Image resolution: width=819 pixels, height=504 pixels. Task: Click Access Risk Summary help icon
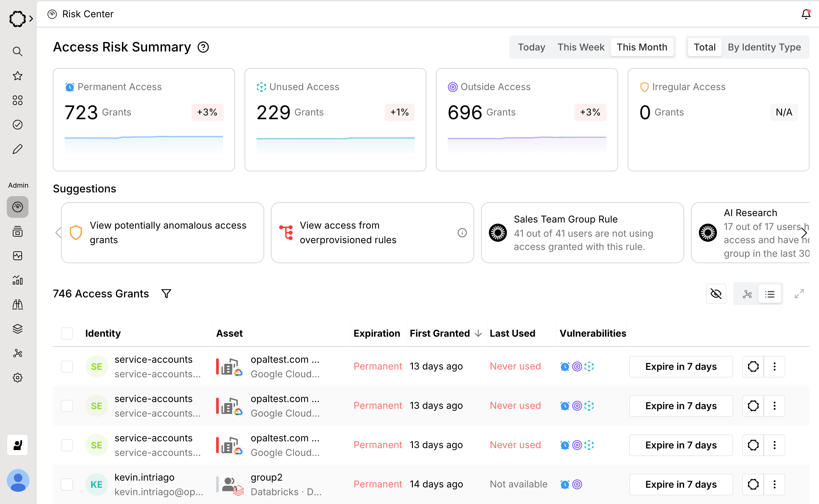(203, 47)
